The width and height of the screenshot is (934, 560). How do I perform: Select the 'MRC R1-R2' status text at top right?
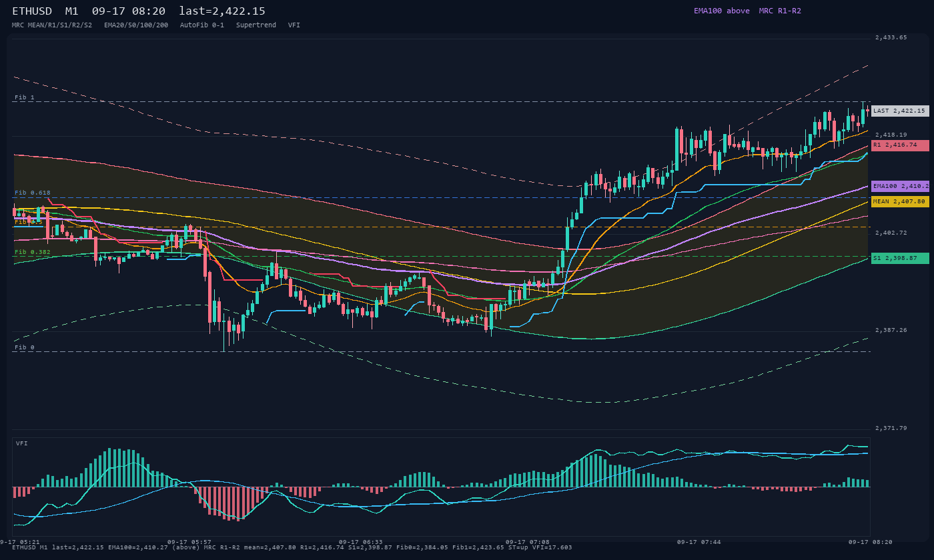pos(780,11)
